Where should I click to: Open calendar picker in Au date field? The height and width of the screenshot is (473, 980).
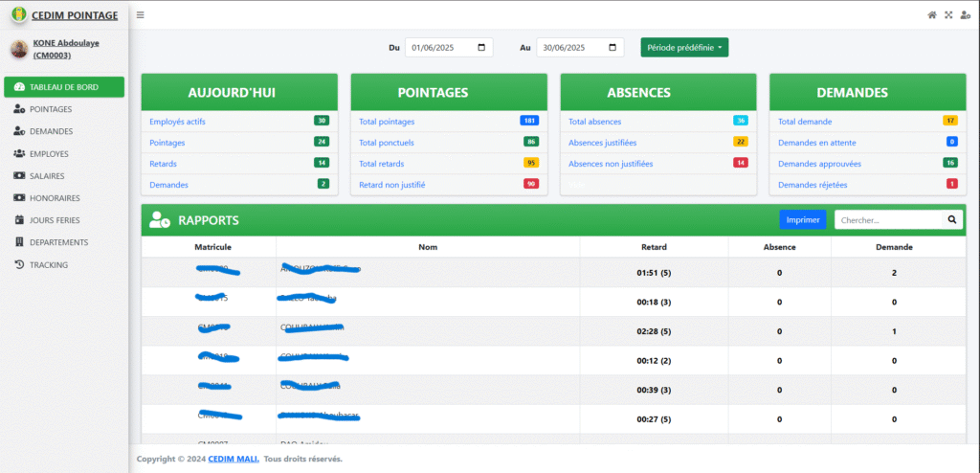(612, 47)
